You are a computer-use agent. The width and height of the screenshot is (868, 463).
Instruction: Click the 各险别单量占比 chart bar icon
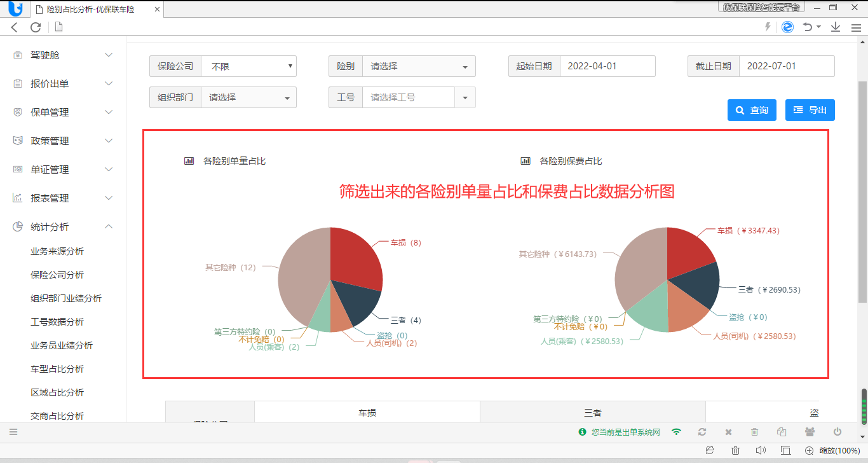(x=189, y=161)
